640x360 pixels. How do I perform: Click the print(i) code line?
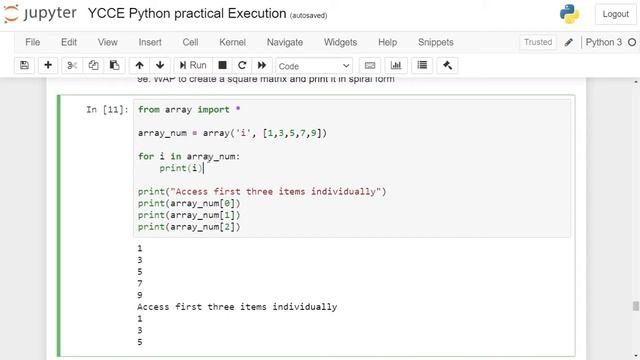click(181, 168)
